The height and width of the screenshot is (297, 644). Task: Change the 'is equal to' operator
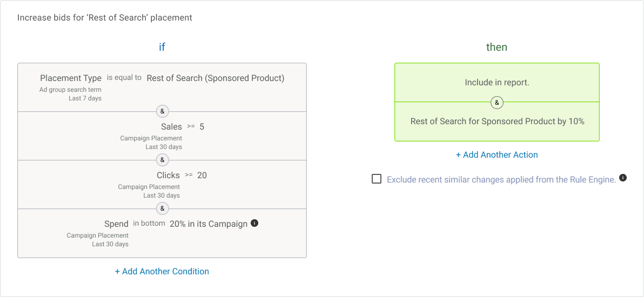124,78
